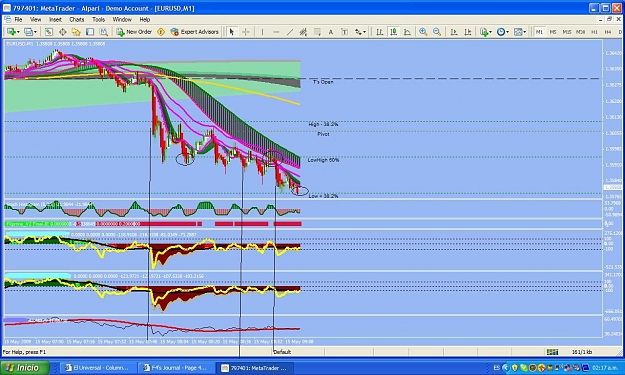The height and width of the screenshot is (375, 625).
Task: Zoom in on the chart
Action: (423, 32)
